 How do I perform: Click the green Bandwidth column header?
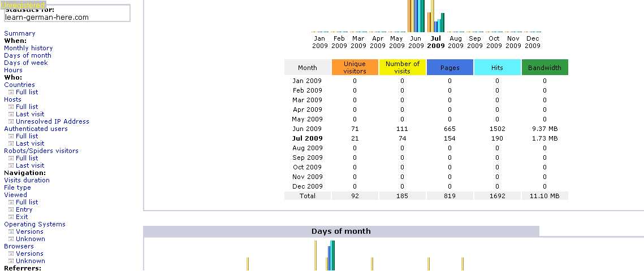pyautogui.click(x=544, y=67)
